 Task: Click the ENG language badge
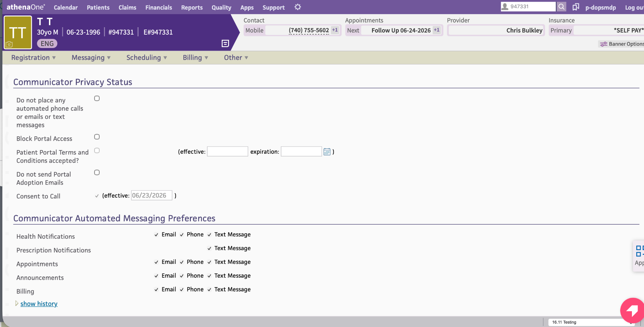click(47, 44)
